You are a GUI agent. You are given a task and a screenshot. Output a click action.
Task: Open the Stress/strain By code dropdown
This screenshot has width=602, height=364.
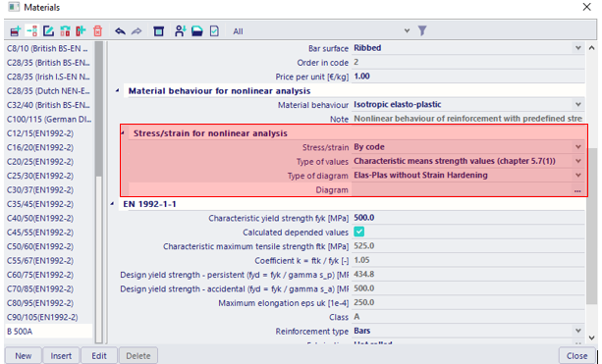tap(577, 147)
